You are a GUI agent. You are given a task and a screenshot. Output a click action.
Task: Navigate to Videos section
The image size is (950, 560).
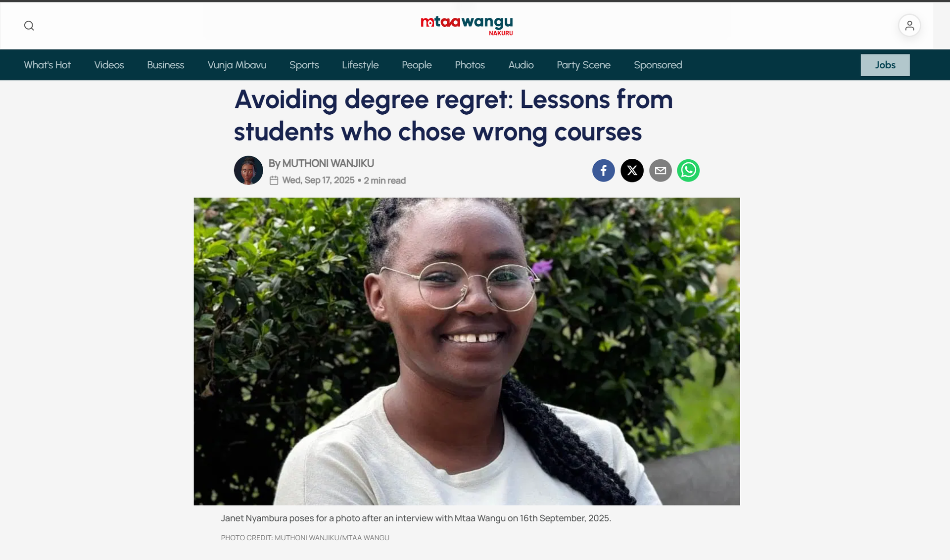click(x=109, y=65)
